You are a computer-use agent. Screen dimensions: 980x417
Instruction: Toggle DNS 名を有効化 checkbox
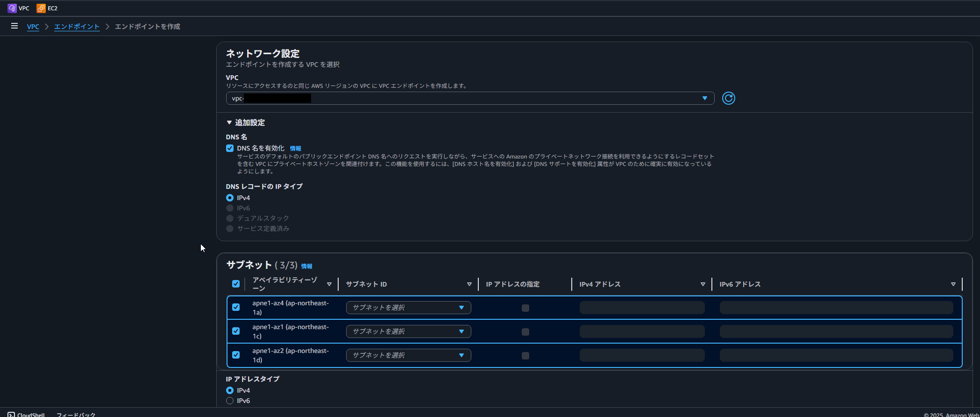[x=230, y=148]
